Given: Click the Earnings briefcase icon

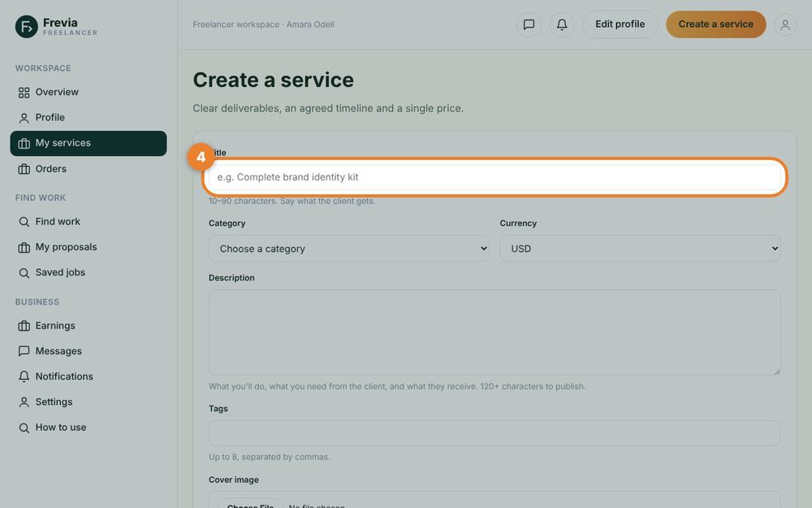Looking at the screenshot, I should [24, 326].
